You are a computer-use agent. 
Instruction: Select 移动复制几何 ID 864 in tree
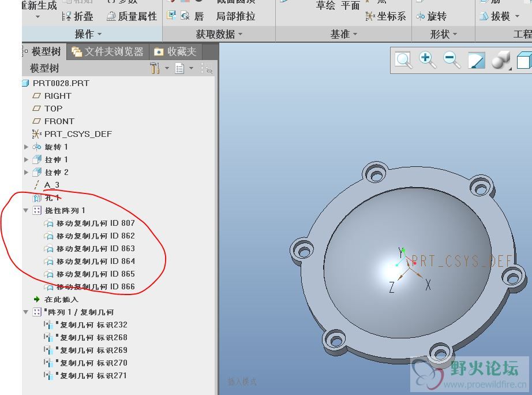95,262
